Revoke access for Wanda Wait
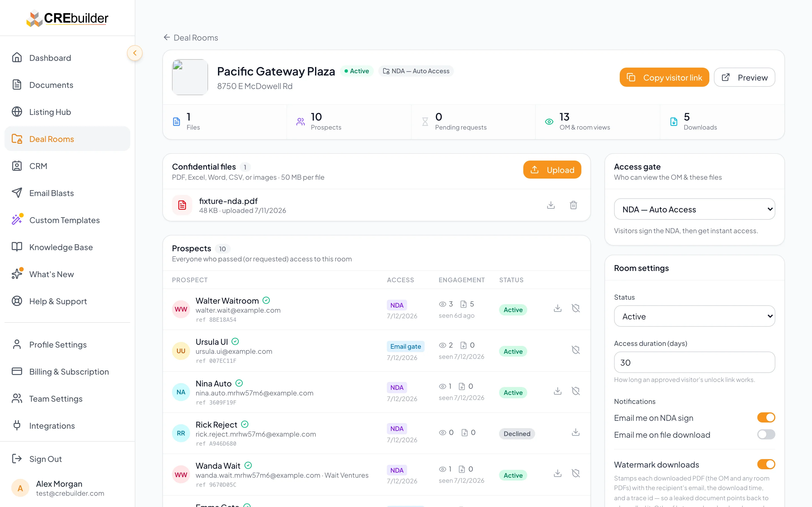The image size is (812, 507). [575, 473]
